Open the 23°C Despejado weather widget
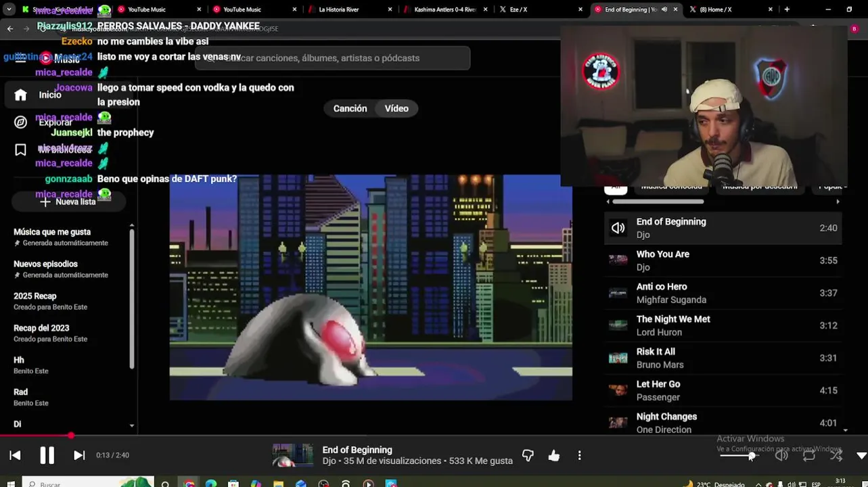This screenshot has width=868, height=487. [x=714, y=484]
